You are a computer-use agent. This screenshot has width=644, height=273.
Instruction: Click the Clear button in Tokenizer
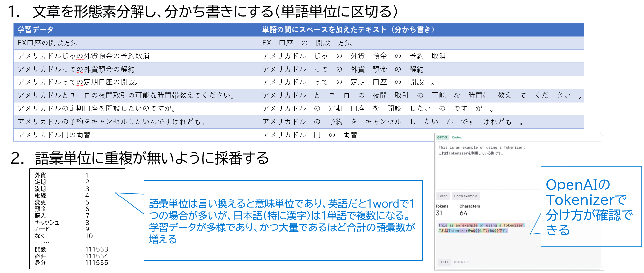pos(442,196)
